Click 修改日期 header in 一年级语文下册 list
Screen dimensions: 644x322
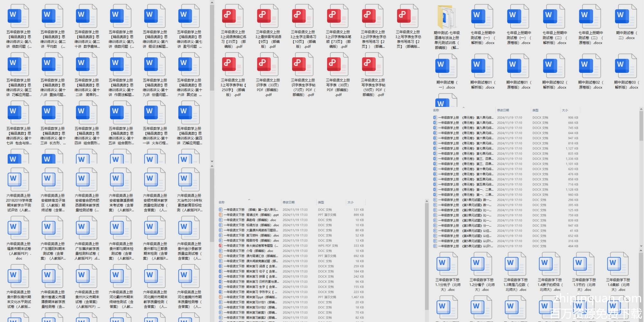point(289,202)
